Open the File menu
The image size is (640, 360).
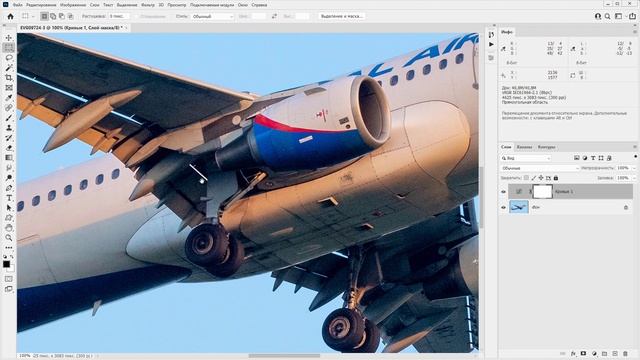coord(18,5)
